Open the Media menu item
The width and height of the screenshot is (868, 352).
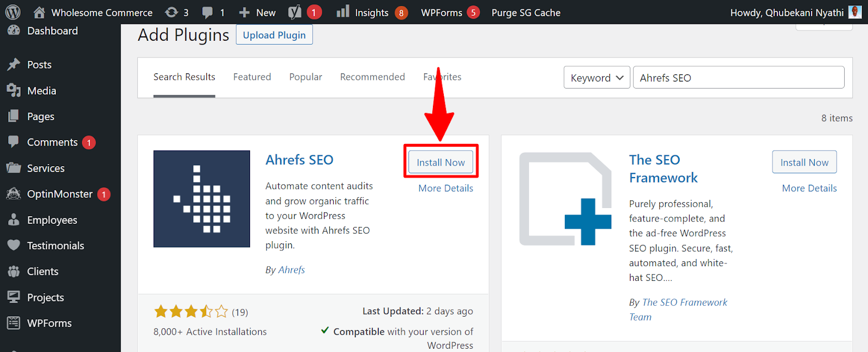(42, 91)
